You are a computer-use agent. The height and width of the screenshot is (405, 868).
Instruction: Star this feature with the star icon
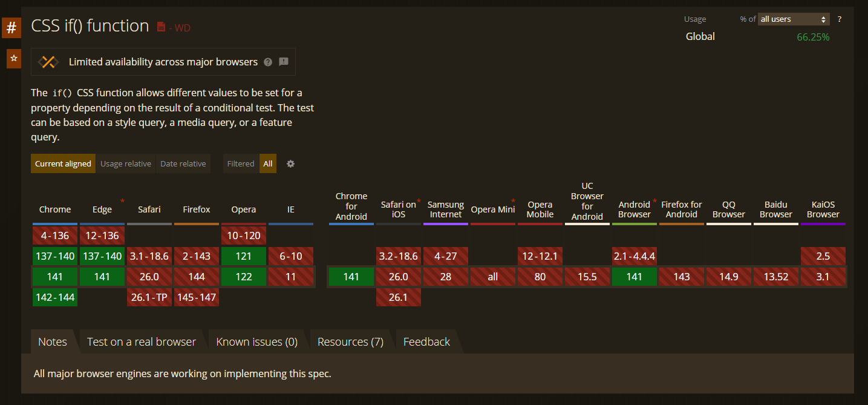13,59
